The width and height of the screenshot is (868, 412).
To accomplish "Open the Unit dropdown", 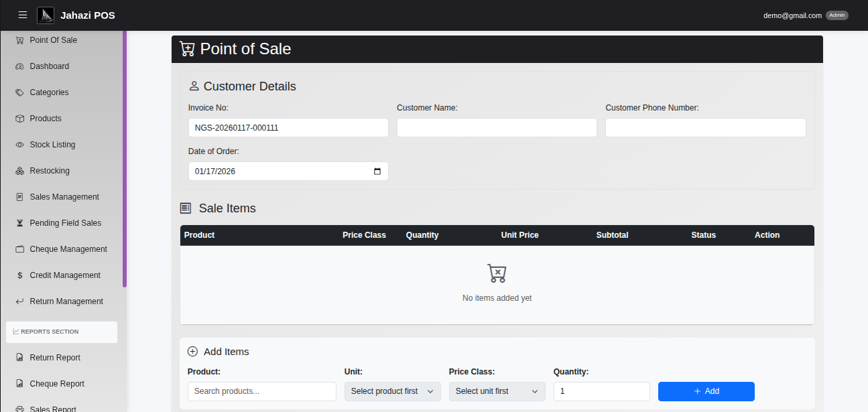I will [x=392, y=391].
